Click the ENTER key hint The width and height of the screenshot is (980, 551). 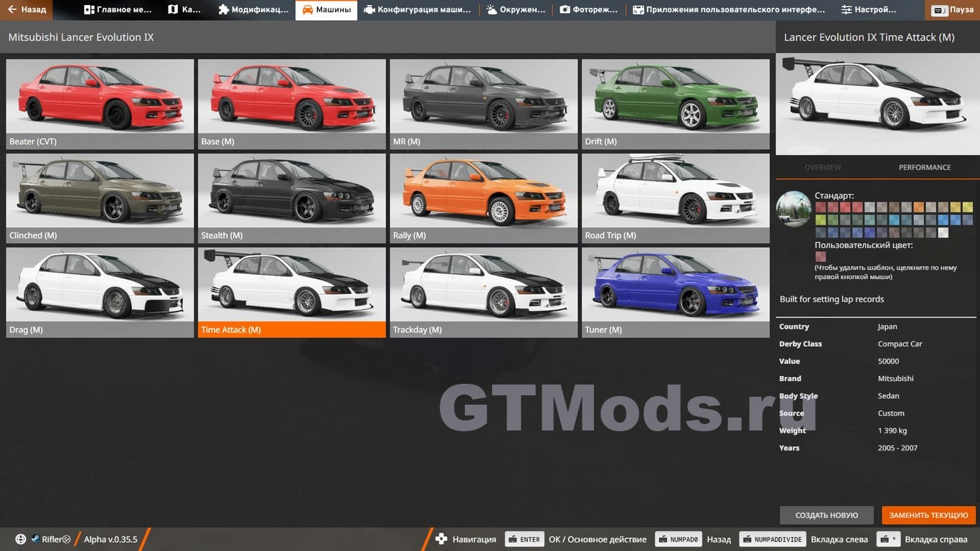coord(524,540)
